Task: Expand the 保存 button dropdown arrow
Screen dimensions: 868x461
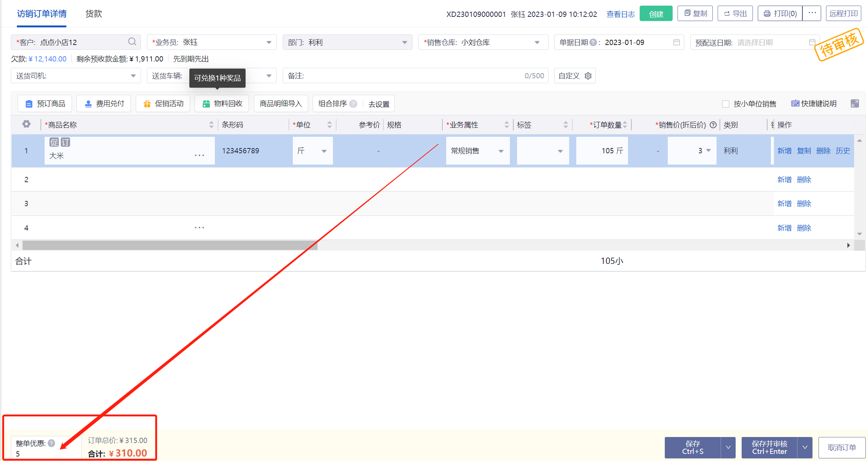Action: pyautogui.click(x=728, y=447)
